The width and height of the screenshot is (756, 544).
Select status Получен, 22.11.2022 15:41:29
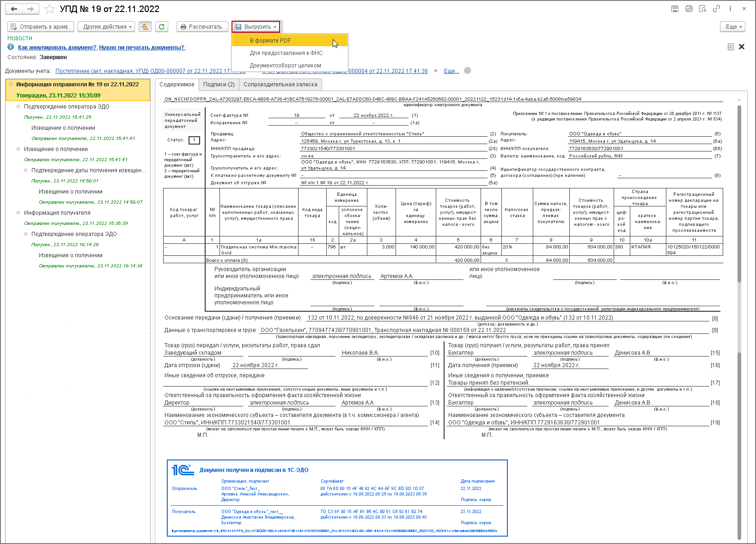coord(58,117)
